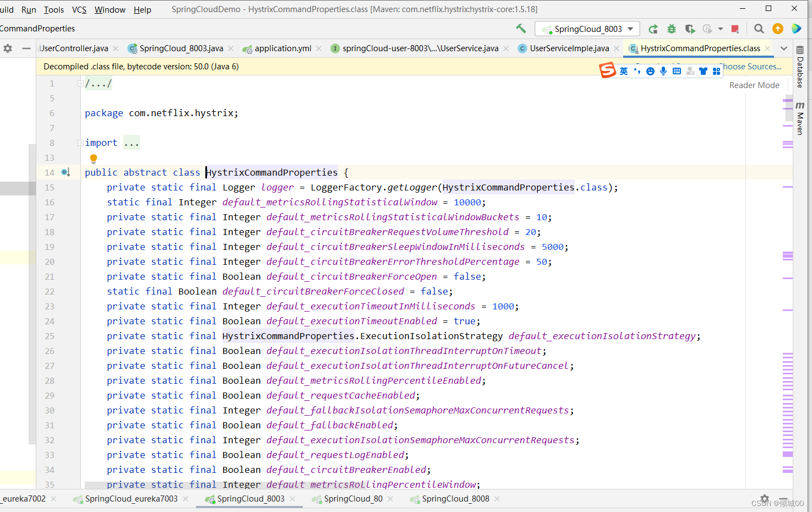
Task: Toggle Reader Mode in the editor
Action: 754,85
